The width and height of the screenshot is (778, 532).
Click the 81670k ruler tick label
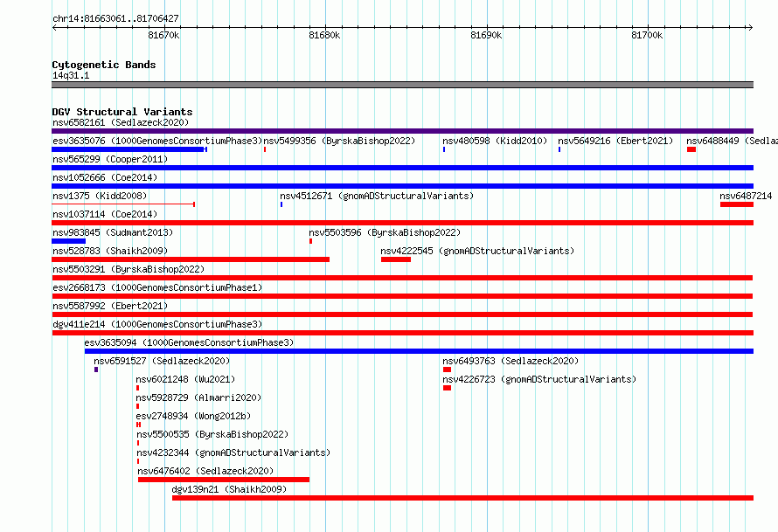tap(163, 35)
